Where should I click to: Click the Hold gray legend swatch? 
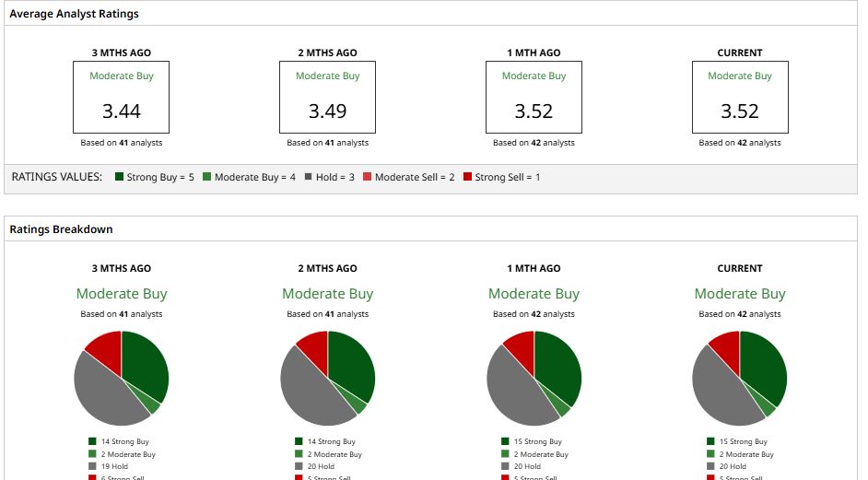[x=309, y=177]
